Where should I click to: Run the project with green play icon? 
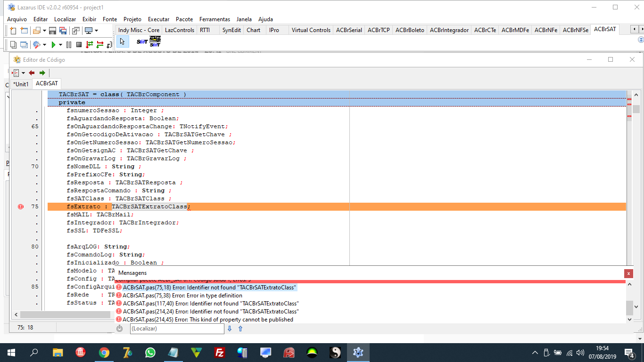click(54, 45)
